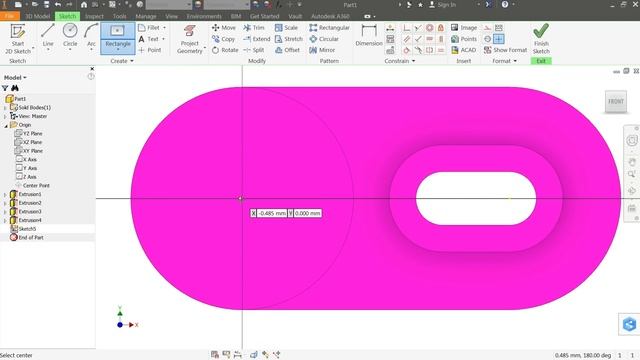Image resolution: width=640 pixels, height=360 pixels.
Task: Select YZ Plane in browser
Action: coord(28,133)
